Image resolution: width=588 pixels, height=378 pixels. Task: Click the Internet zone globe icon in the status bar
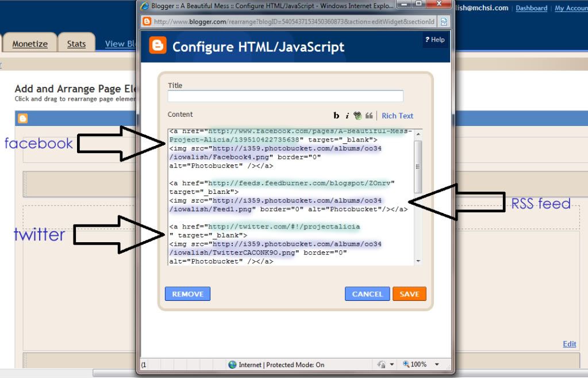[x=233, y=365]
